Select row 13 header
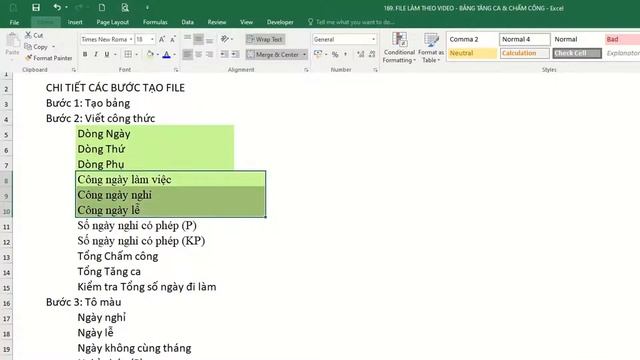Screen dimensions: 640x360 [6, 257]
